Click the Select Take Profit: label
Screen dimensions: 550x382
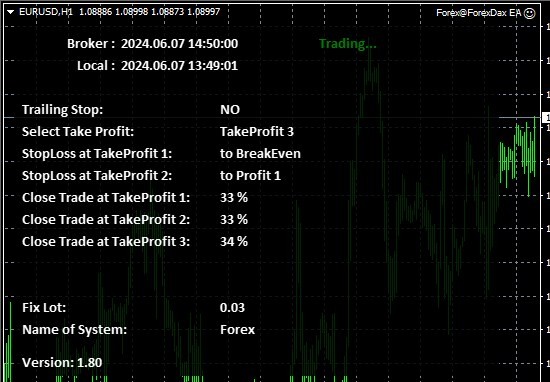coord(78,132)
